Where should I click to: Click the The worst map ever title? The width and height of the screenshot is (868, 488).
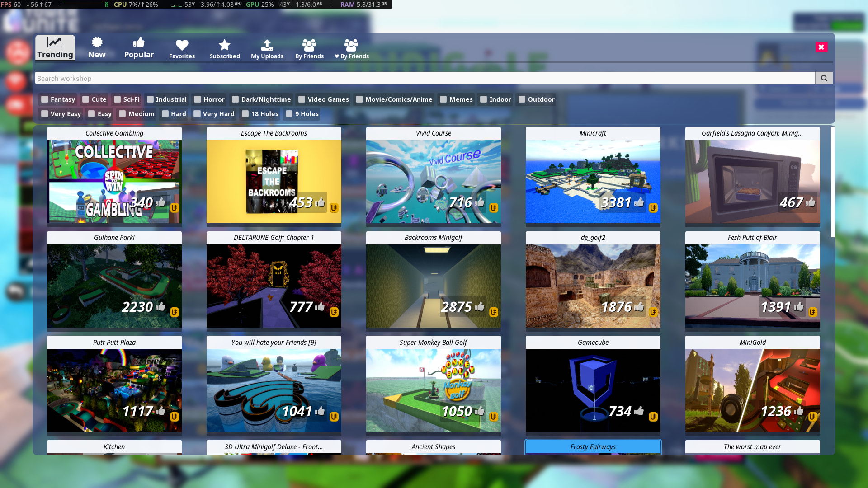(x=752, y=446)
